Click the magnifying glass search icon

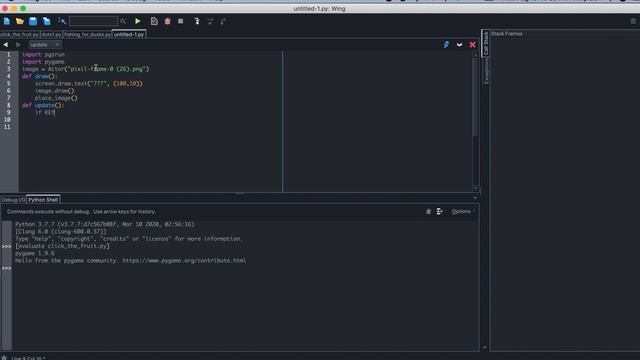[123, 21]
